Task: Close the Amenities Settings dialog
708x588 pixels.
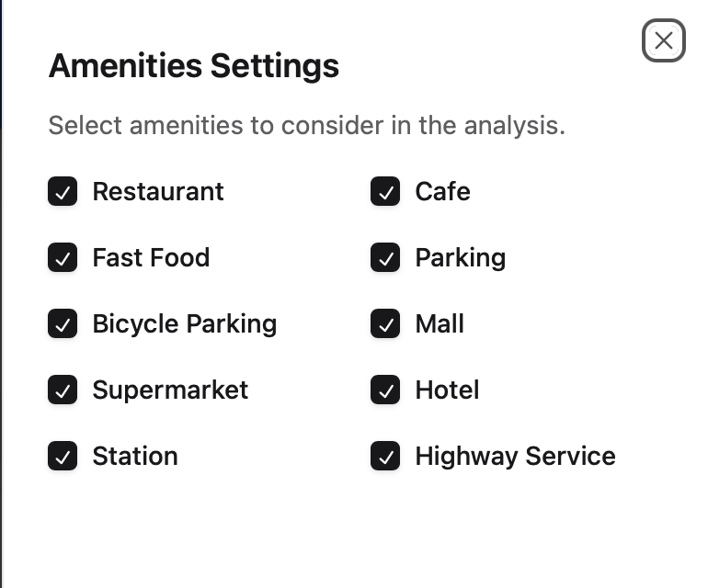Action: pos(663,40)
